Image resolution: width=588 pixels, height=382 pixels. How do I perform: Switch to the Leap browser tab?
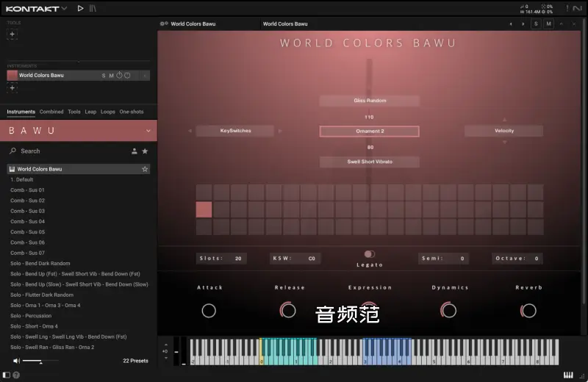(90, 112)
